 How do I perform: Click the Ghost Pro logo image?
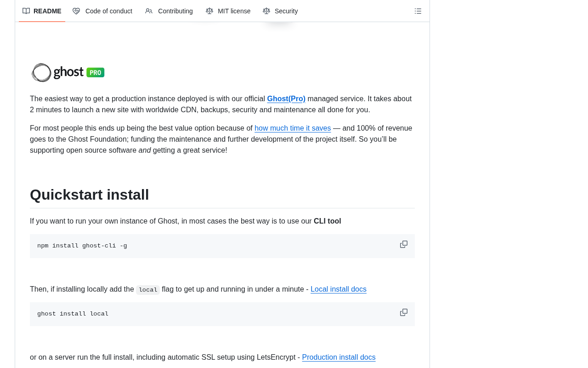click(68, 73)
